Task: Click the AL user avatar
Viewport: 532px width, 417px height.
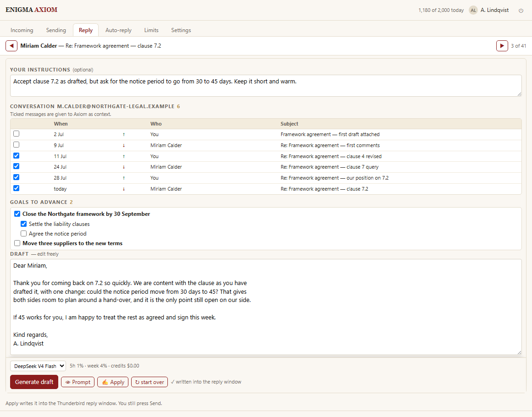Action: (x=473, y=10)
